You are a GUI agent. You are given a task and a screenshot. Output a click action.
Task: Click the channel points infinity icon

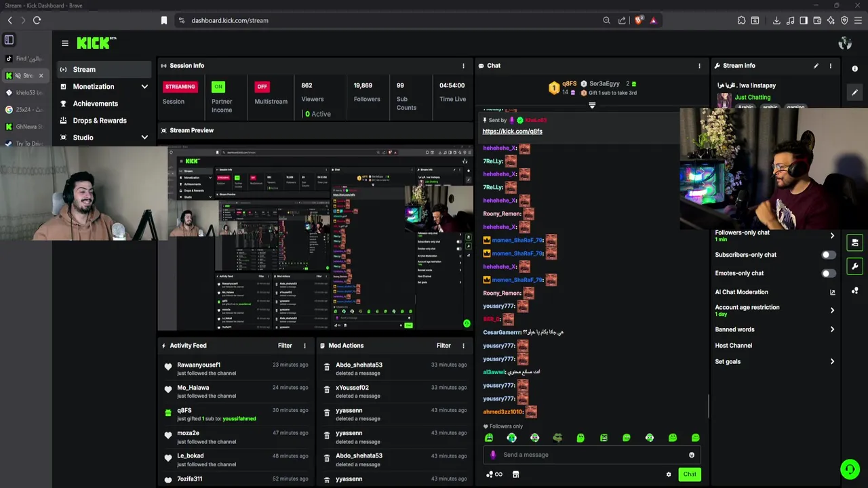(x=495, y=474)
